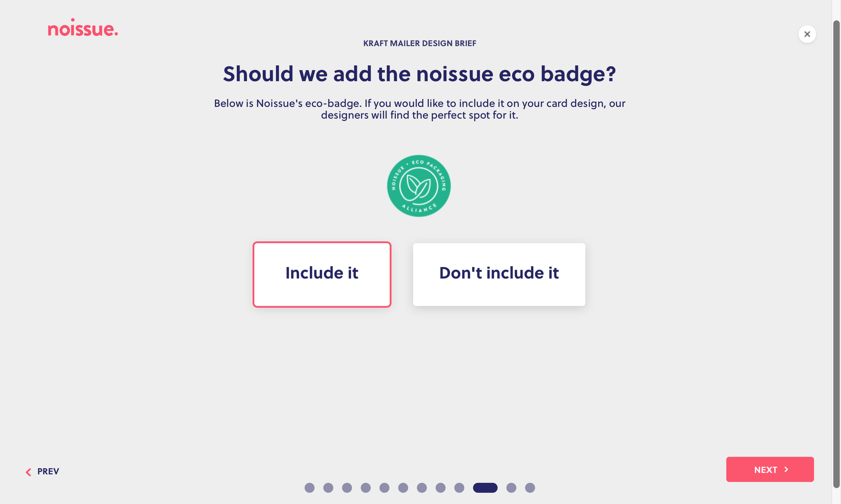The height and width of the screenshot is (504, 841).
Task: Go to the next step with NEXT
Action: [770, 469]
